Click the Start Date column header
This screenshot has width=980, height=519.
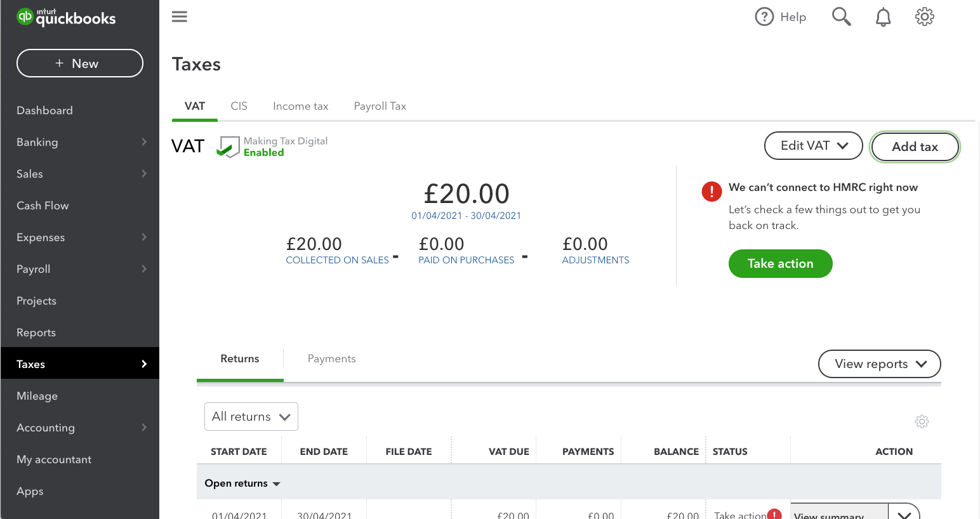[x=239, y=452]
